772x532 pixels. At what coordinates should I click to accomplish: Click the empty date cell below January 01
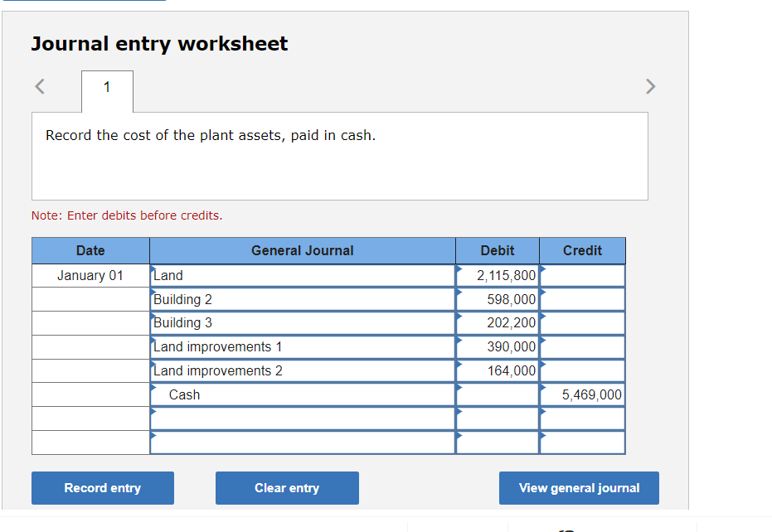[90, 299]
